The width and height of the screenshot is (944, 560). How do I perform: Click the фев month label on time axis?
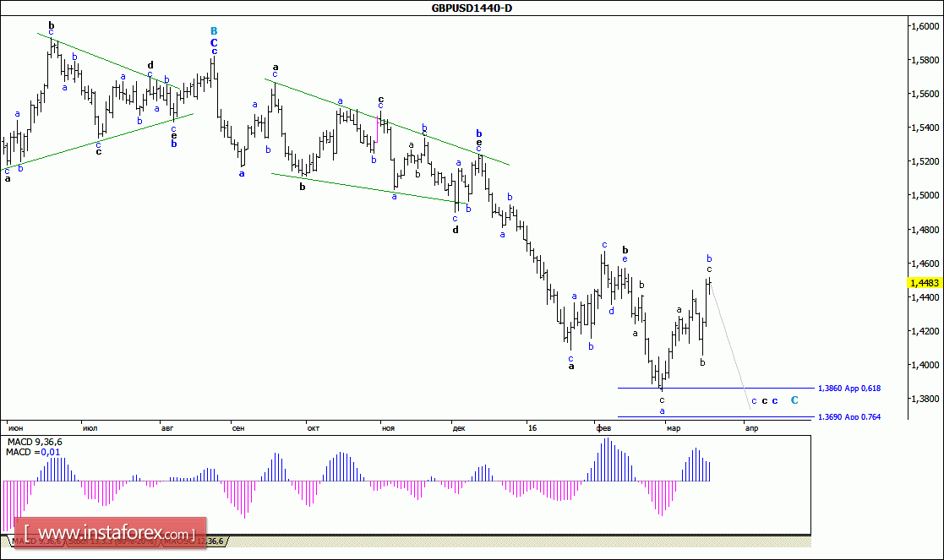pyautogui.click(x=603, y=428)
